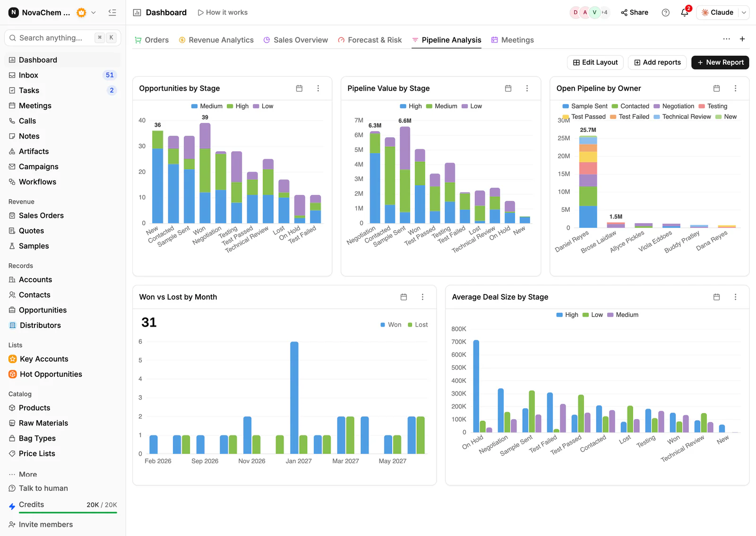756x536 pixels.
Task: Open the Forecast & Risk tab
Action: 369,40
